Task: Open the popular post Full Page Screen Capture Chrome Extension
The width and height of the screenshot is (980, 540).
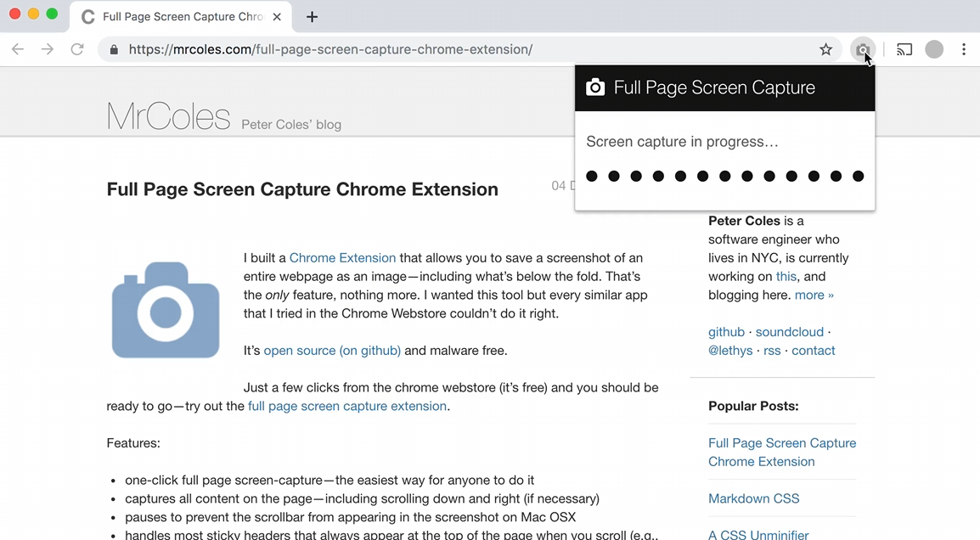Action: click(782, 453)
